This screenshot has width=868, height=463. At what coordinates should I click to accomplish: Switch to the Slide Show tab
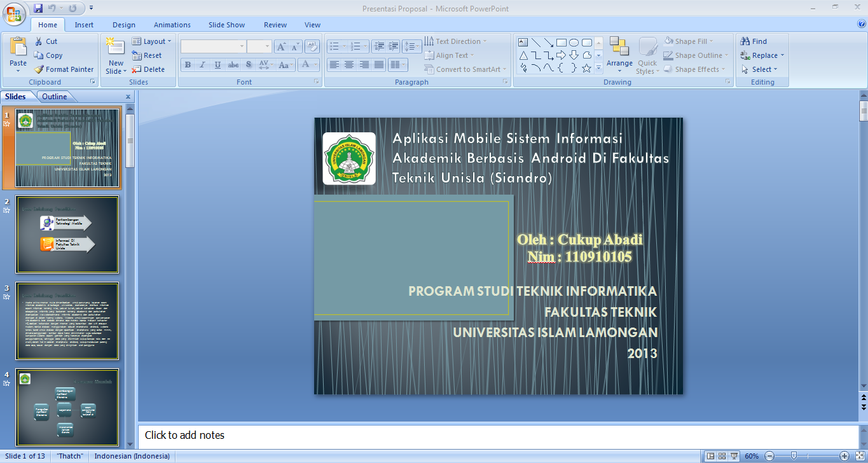coord(226,25)
